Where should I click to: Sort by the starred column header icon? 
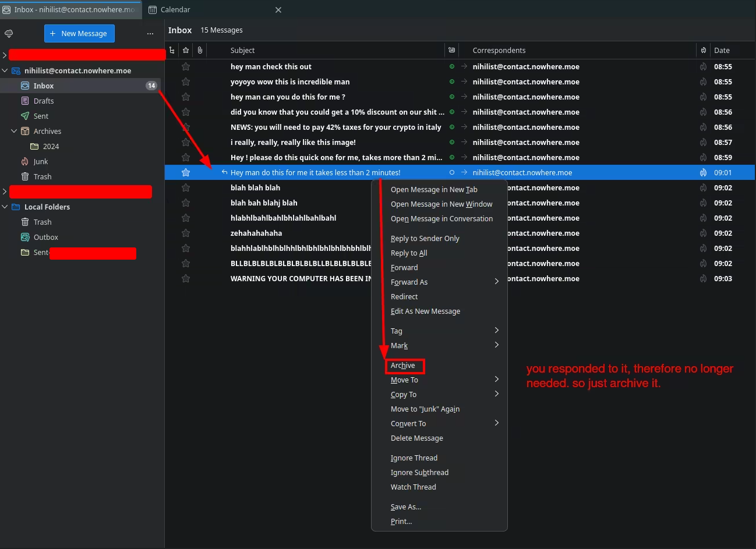coord(186,51)
